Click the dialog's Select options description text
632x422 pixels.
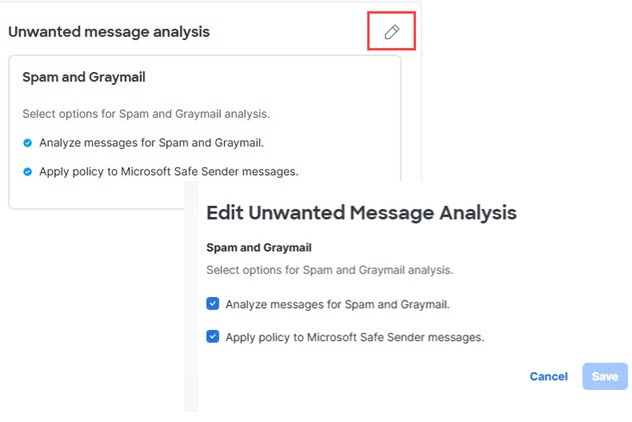329,270
